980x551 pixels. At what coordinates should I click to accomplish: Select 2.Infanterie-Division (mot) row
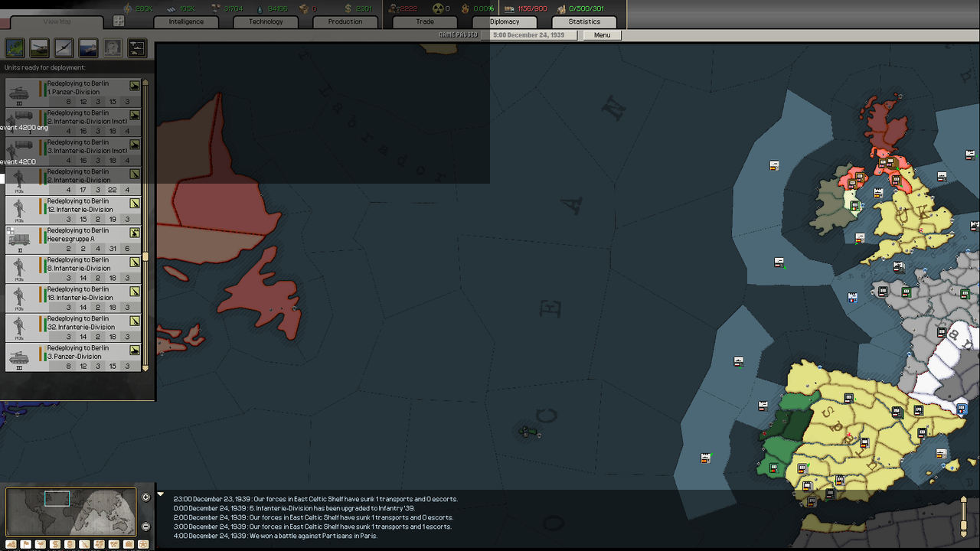point(73,122)
